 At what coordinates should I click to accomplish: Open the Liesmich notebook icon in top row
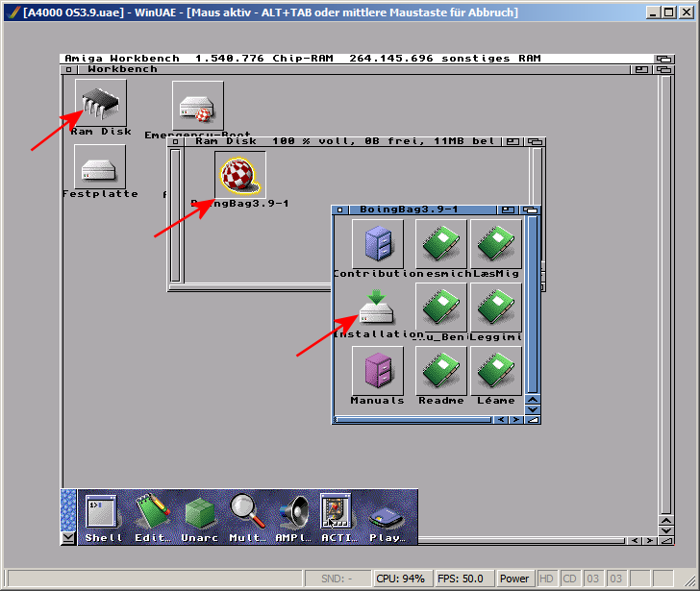(441, 243)
